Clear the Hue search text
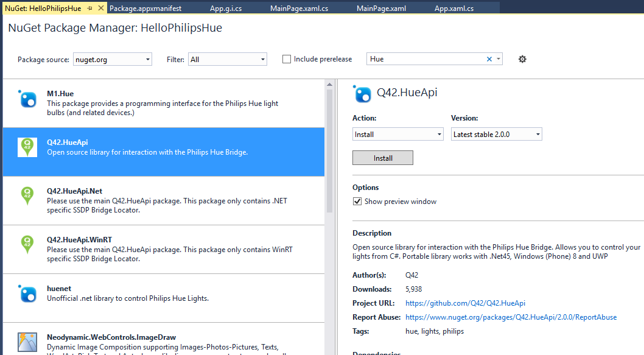644x355 pixels. [489, 59]
